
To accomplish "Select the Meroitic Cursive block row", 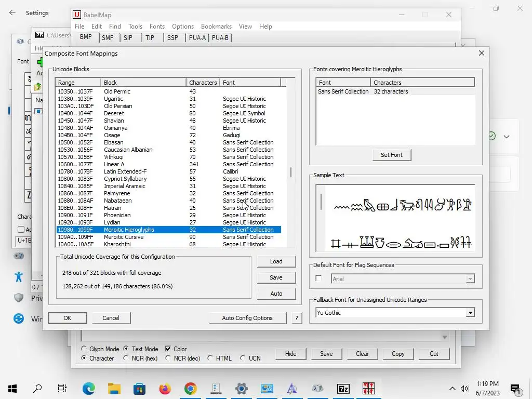I will 169,237.
